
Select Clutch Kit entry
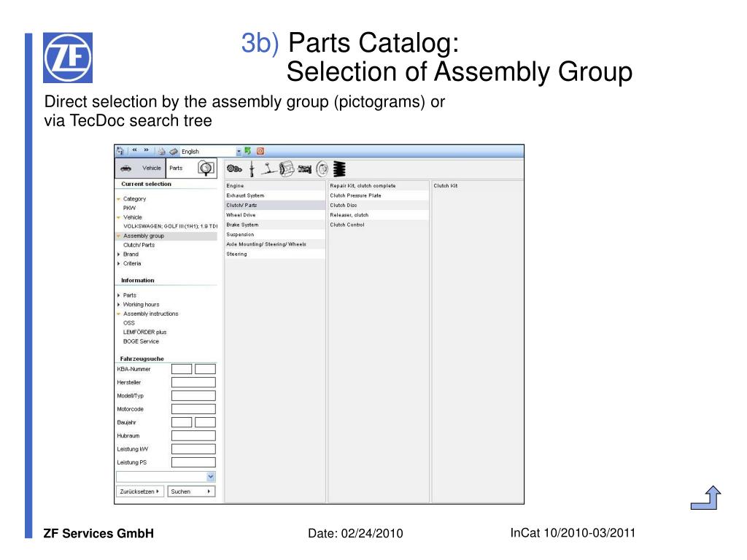(477, 186)
